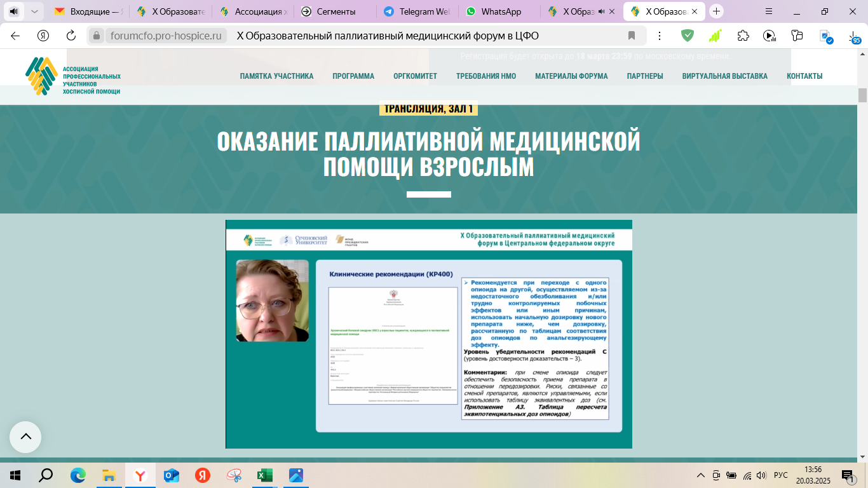868x488 pixels.
Task: Open the downloads icon with 95 badge
Action: tap(854, 37)
